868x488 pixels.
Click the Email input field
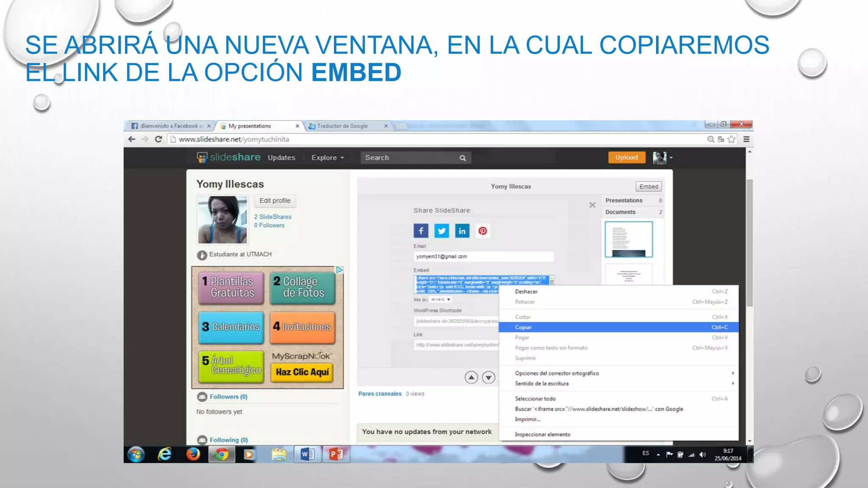click(x=484, y=256)
